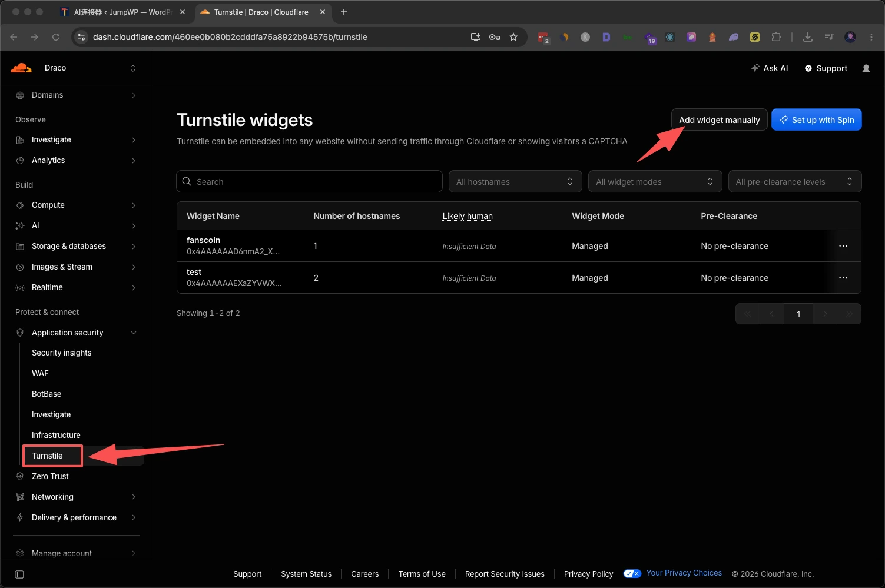Open the Chrome downloads icon

808,37
